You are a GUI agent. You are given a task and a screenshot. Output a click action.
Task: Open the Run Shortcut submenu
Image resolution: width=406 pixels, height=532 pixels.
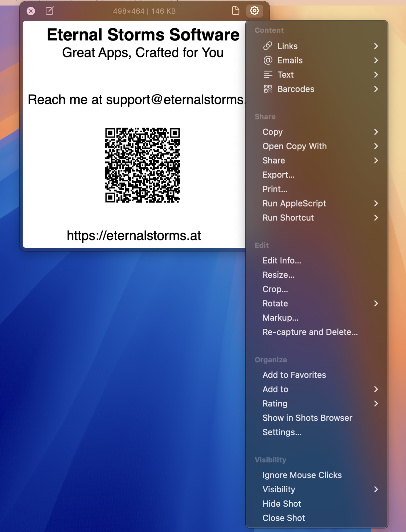pyautogui.click(x=317, y=218)
